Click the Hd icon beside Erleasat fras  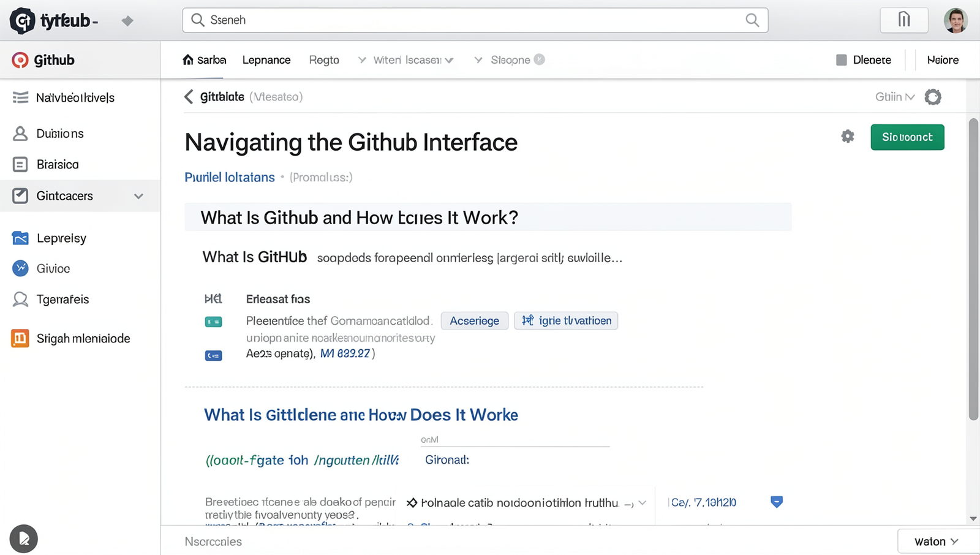(x=213, y=299)
